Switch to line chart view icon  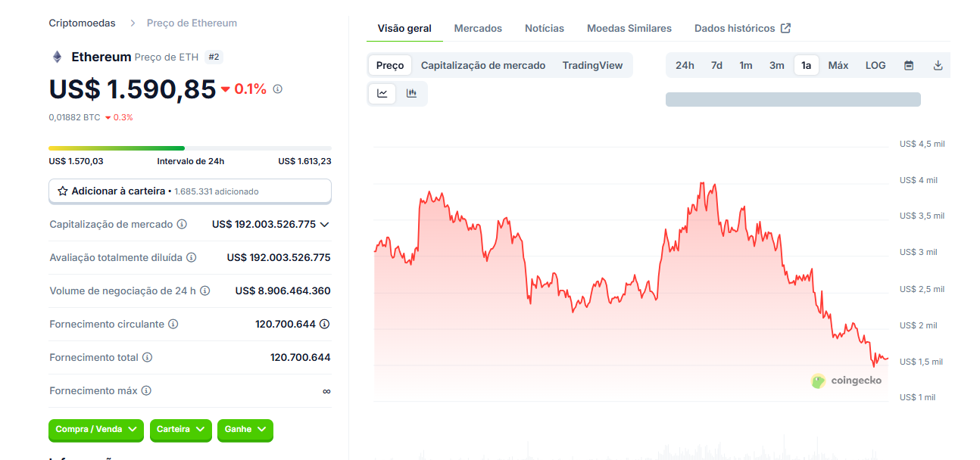click(x=382, y=93)
